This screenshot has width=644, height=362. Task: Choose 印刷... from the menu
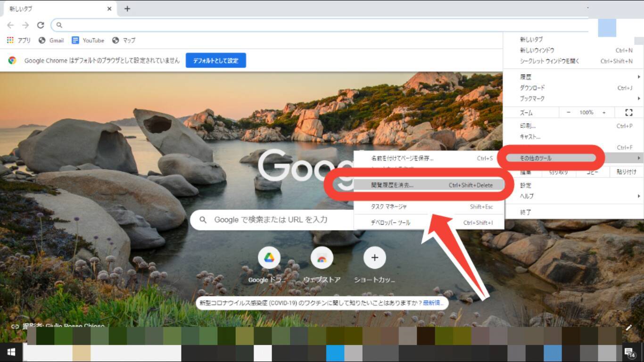573,126
